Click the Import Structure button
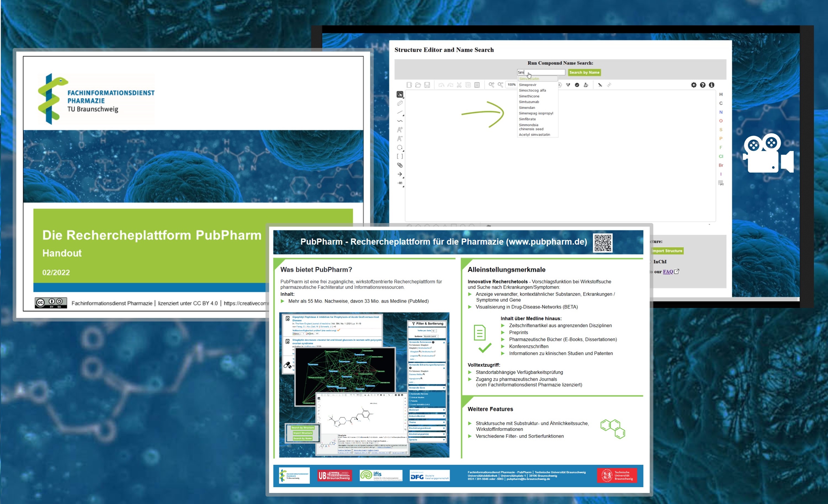 click(667, 251)
